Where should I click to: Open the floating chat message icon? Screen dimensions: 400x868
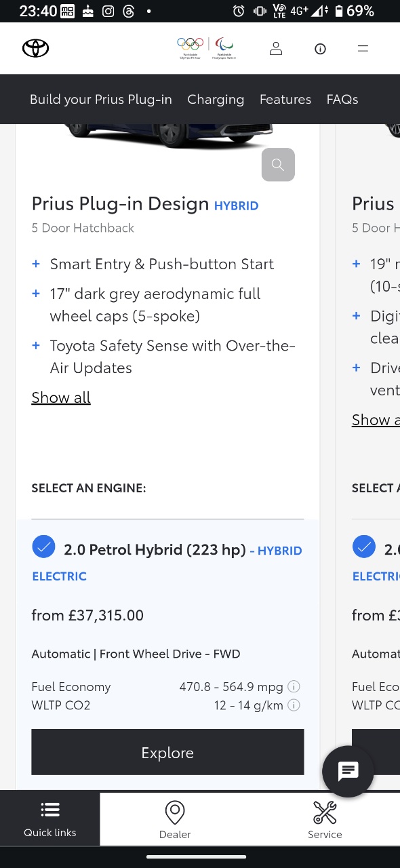tap(348, 771)
